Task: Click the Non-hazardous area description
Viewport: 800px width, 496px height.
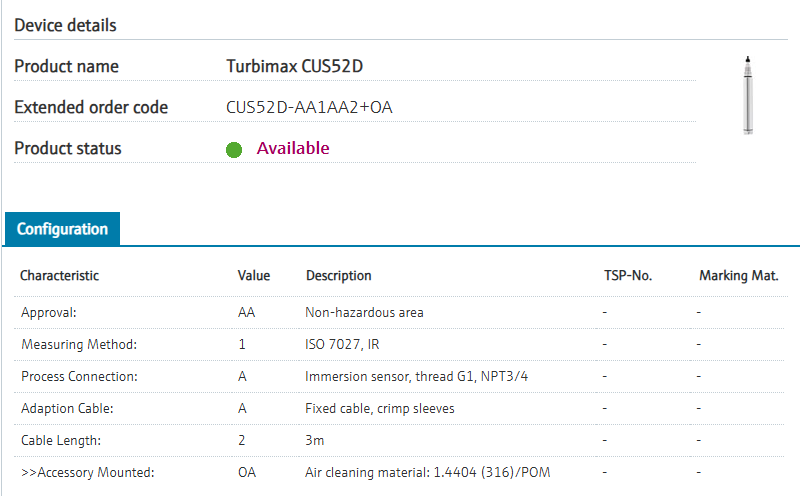Action: pos(364,312)
